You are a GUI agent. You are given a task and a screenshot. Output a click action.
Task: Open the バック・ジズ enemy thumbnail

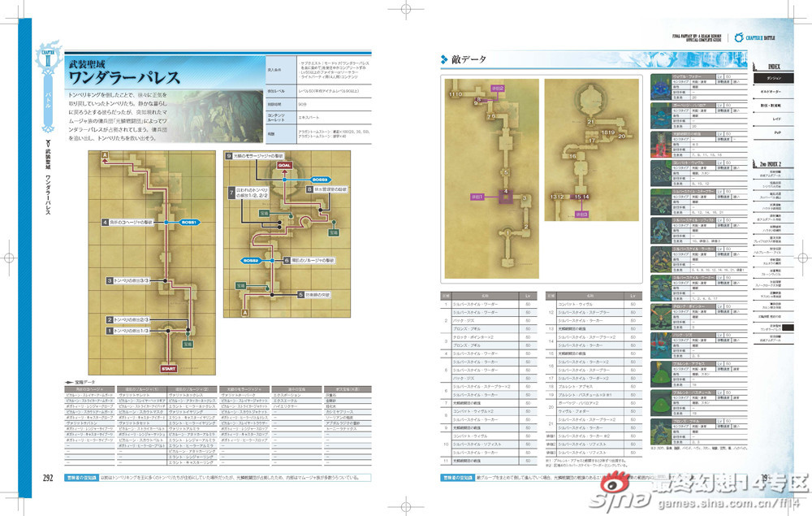pos(661,346)
